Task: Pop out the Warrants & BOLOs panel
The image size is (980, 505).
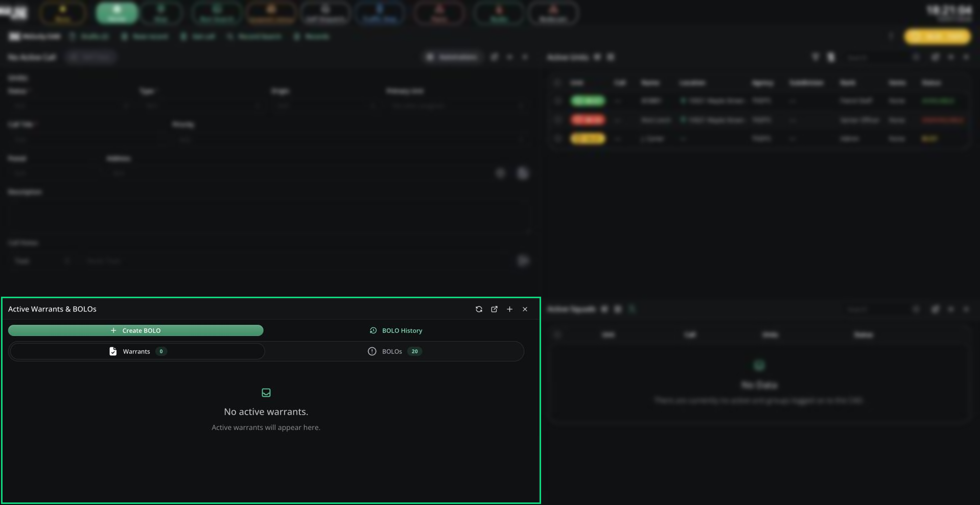Action: coord(494,309)
